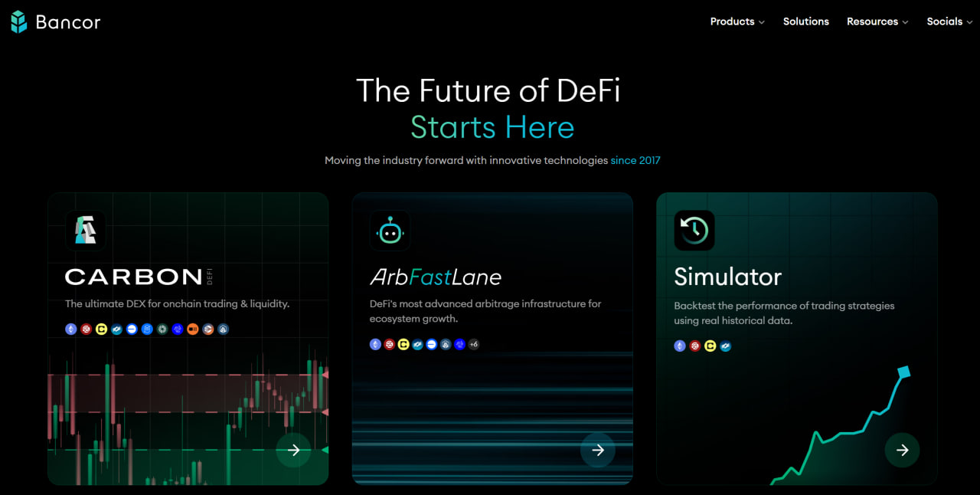Click the Bancor logo in header
The height and width of the screenshot is (495, 980).
tap(55, 21)
